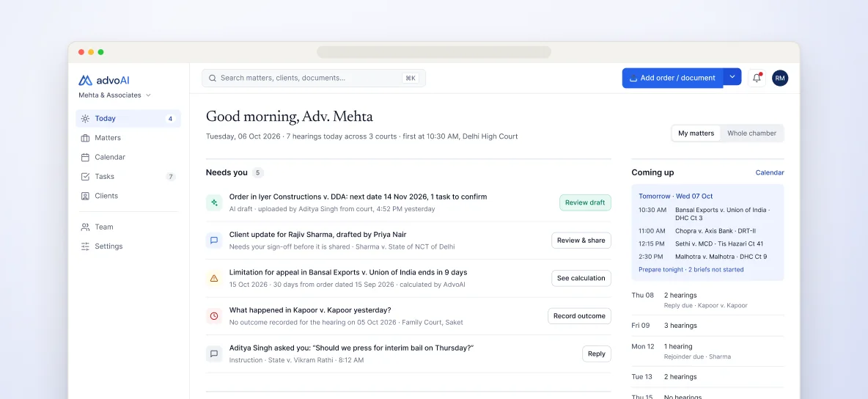Click Add order / document button
Image resolution: width=868 pixels, height=399 pixels.
pyautogui.click(x=672, y=78)
